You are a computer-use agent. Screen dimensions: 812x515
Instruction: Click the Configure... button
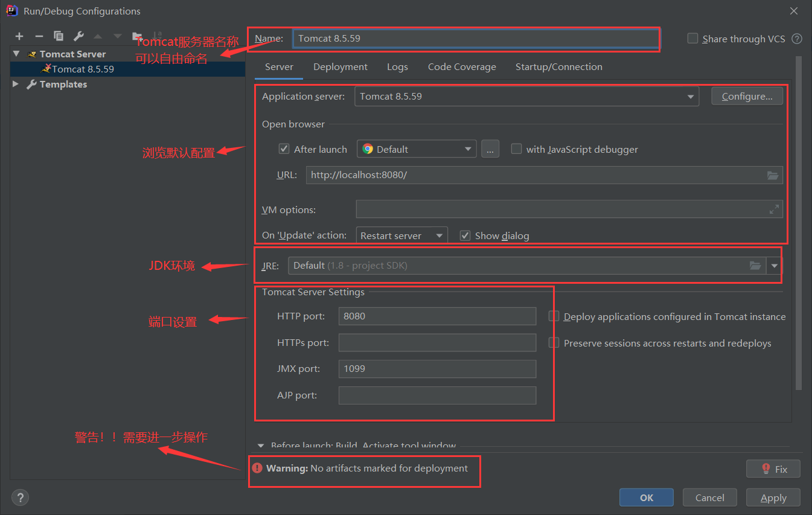click(x=747, y=97)
